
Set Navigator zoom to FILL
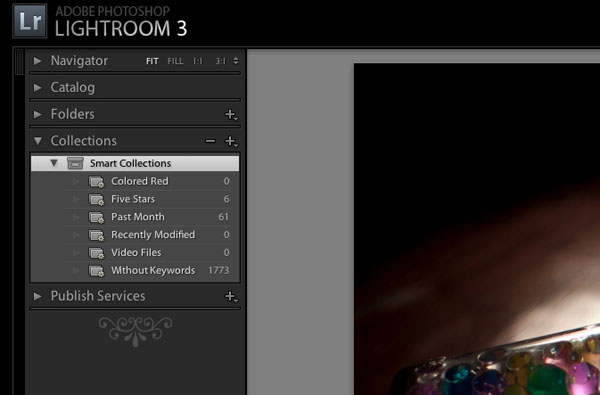(x=175, y=61)
